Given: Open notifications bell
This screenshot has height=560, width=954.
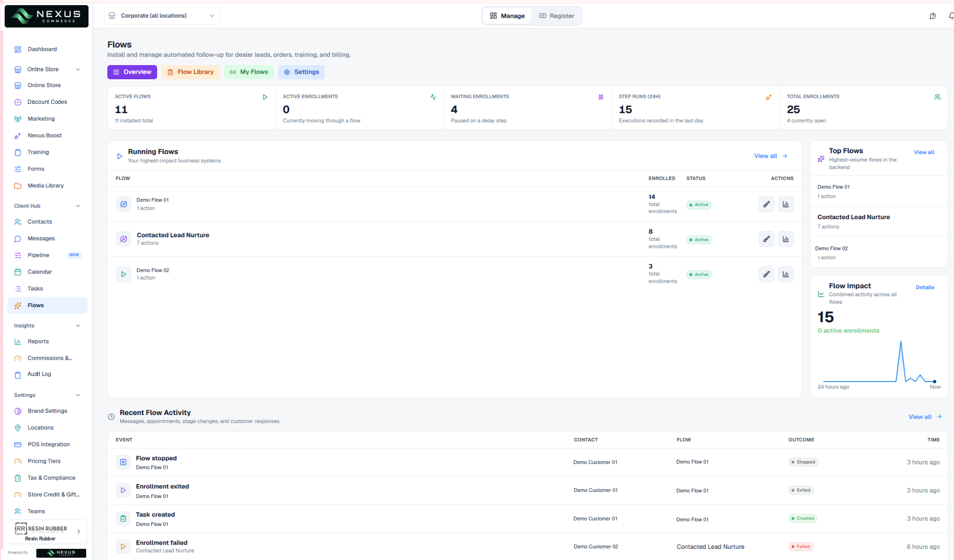Looking at the screenshot, I should point(951,16).
